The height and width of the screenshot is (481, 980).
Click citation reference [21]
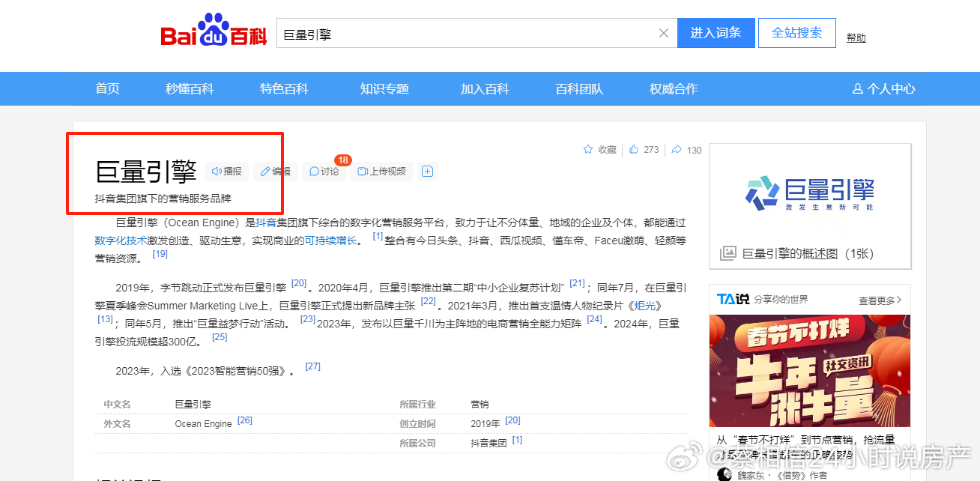click(x=577, y=283)
